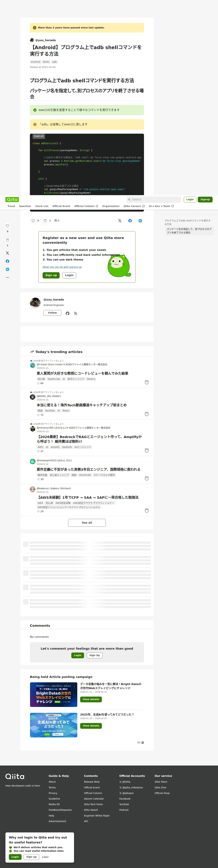This screenshot has width=218, height=868.
Task: Click the header Login button
Action: click(x=190, y=200)
